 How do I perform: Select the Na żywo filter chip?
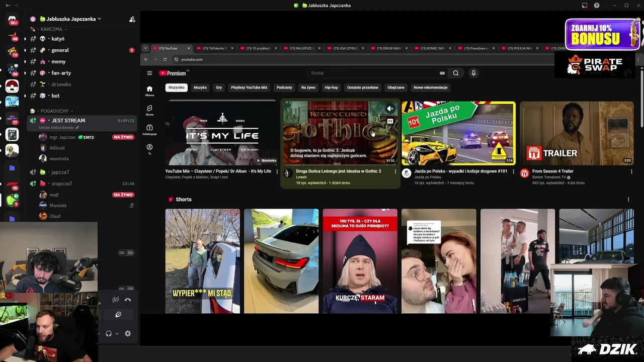[x=308, y=87]
